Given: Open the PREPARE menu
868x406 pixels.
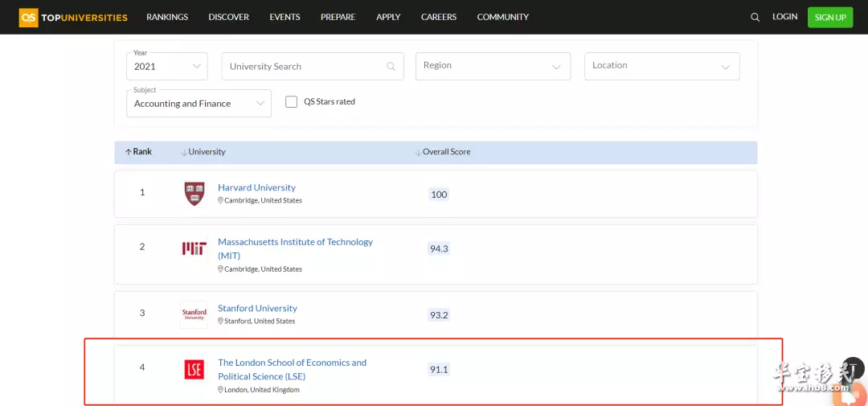Looking at the screenshot, I should pyautogui.click(x=338, y=17).
